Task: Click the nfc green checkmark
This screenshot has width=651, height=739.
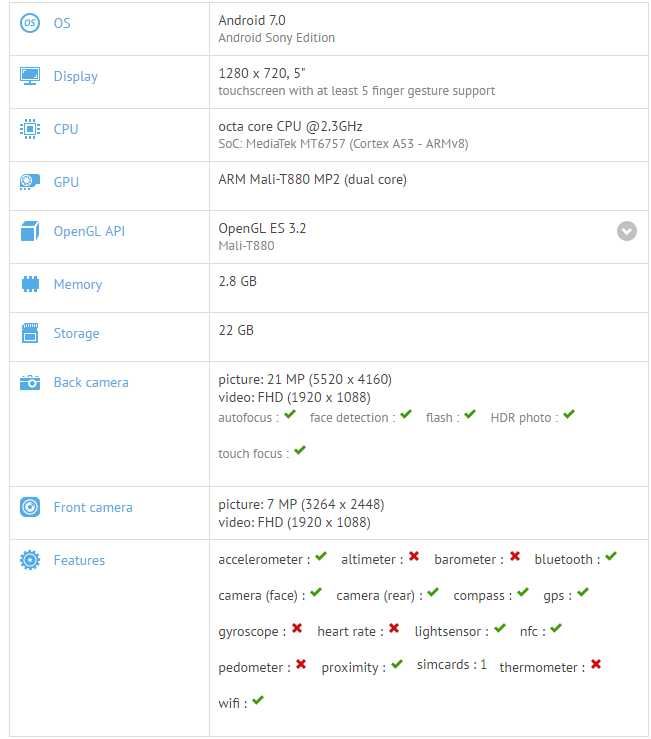Action: 556,628
